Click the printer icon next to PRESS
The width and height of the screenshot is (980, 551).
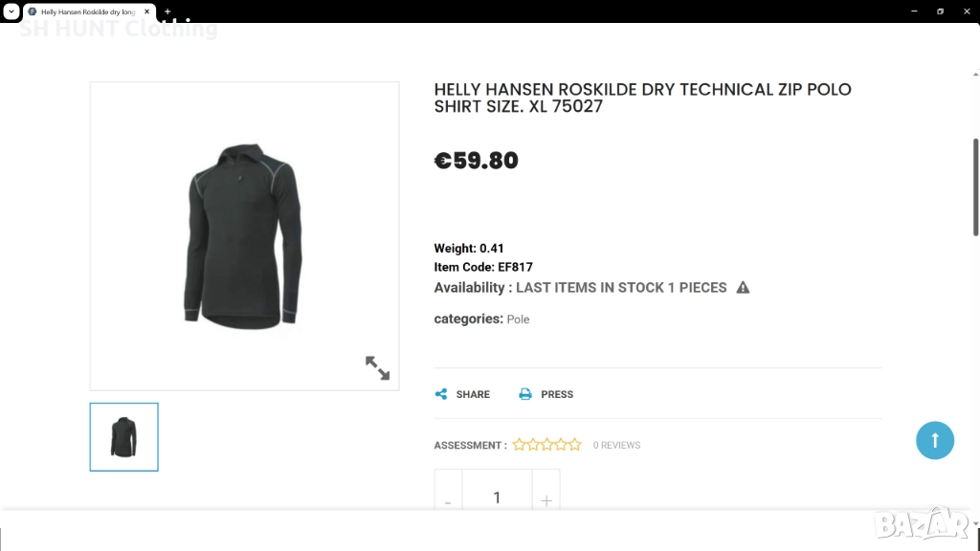pyautogui.click(x=525, y=394)
